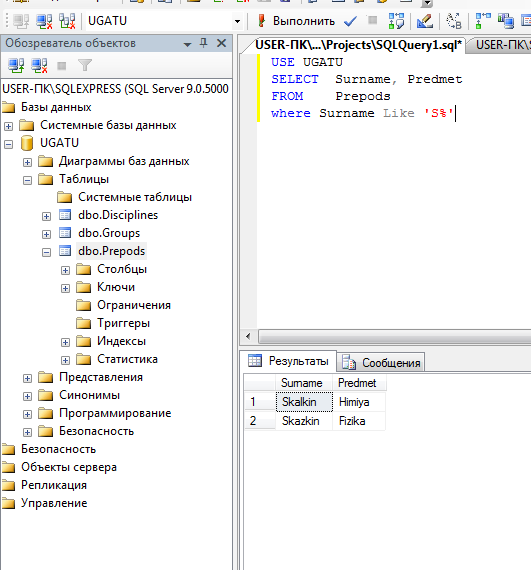Click editor horizontal scrollbar left arrow
Screen dimensions: 531x570
click(248, 336)
